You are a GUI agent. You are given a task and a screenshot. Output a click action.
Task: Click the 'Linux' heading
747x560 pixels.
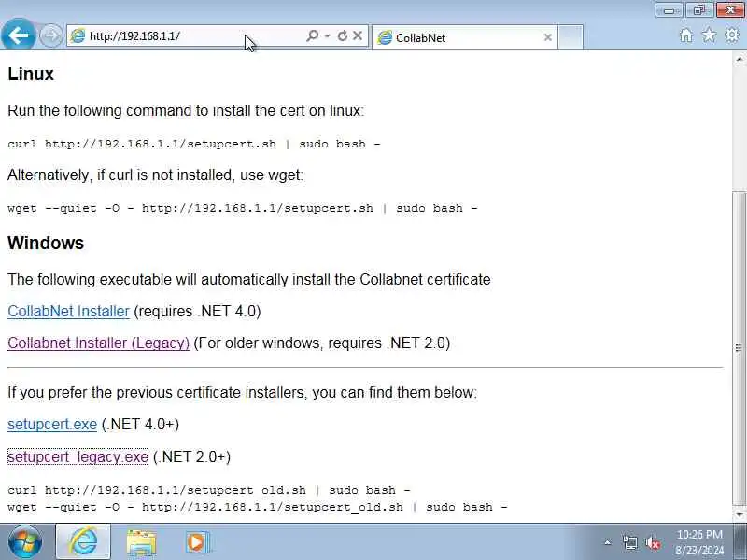pos(31,74)
